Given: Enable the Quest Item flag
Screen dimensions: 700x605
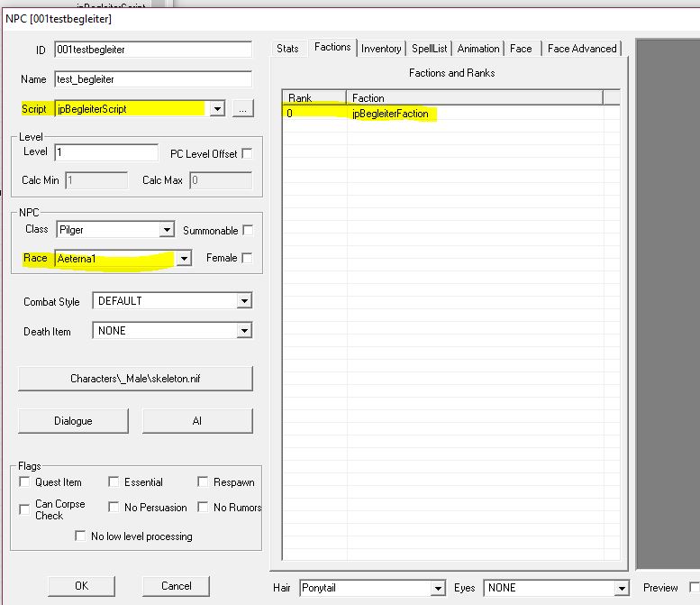Looking at the screenshot, I should point(24,482).
